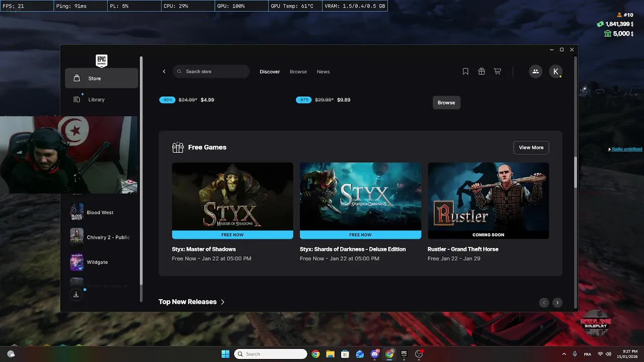Go back using the back arrow
The width and height of the screenshot is (644, 362).
point(164,71)
